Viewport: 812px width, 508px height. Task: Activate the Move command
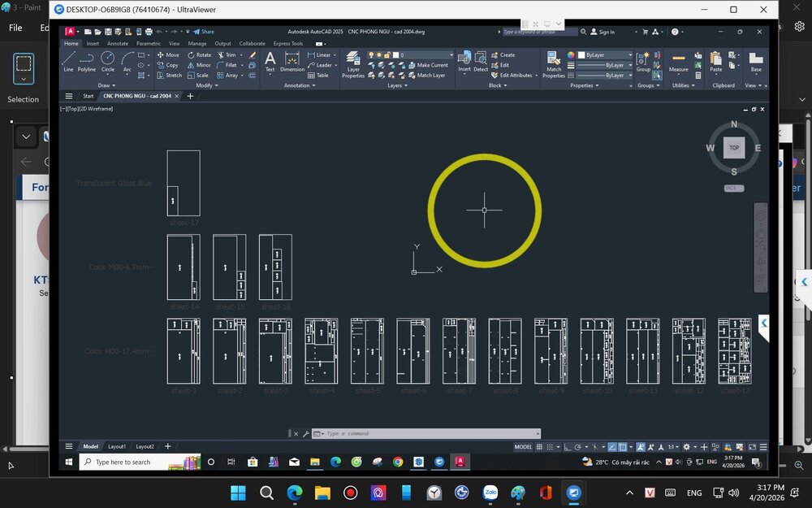click(168, 55)
